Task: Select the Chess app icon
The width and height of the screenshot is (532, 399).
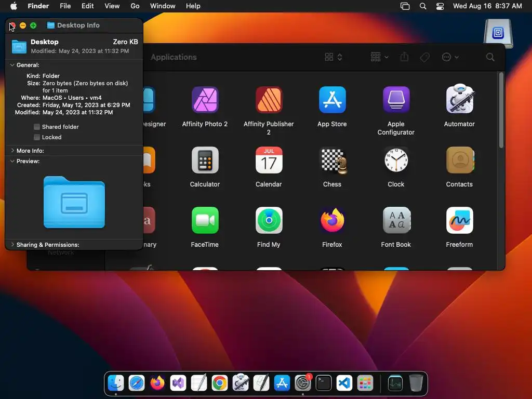Action: click(334, 161)
